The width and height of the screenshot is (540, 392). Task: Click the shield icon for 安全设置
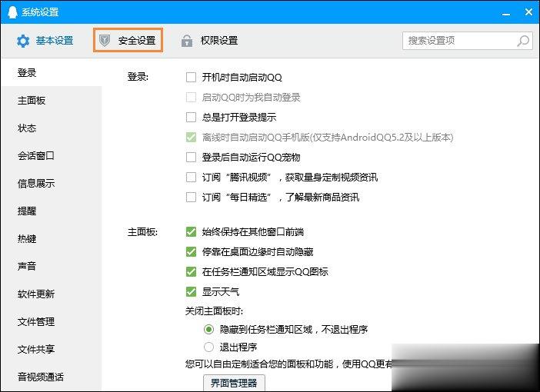pos(105,41)
